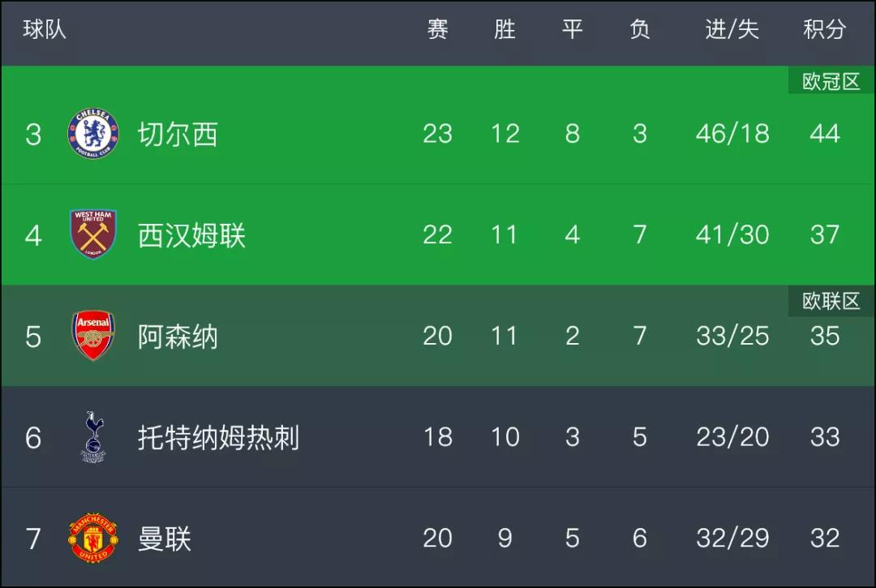
Task: Sort by 积分 column header
Action: (x=825, y=29)
